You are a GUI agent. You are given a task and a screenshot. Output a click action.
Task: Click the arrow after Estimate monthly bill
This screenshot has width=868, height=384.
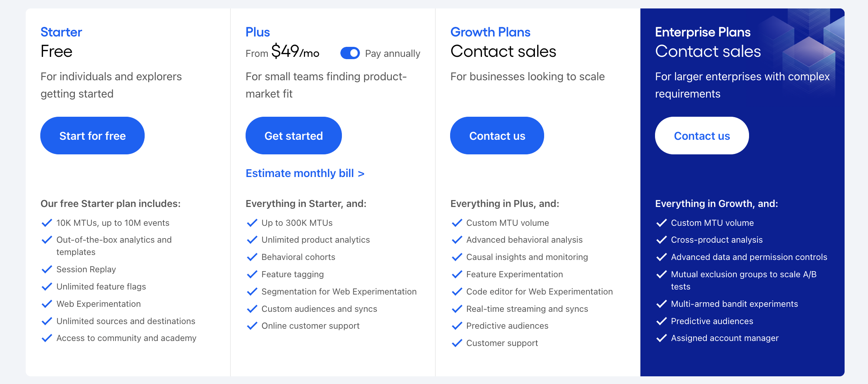[x=361, y=174]
